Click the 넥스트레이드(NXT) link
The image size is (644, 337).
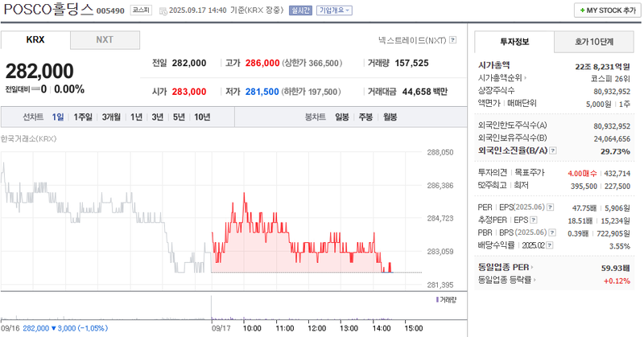click(412, 40)
